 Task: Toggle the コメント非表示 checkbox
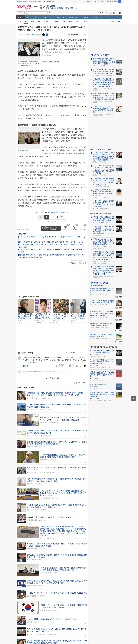(75, 383)
